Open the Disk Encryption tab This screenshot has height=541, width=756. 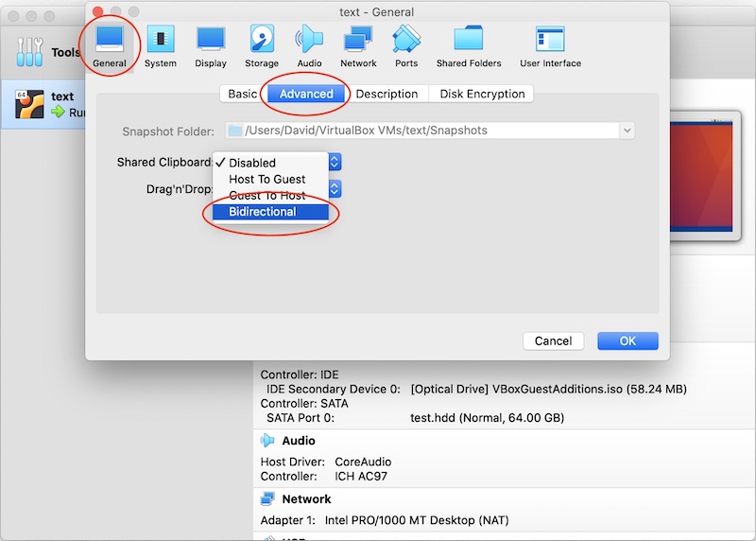482,94
